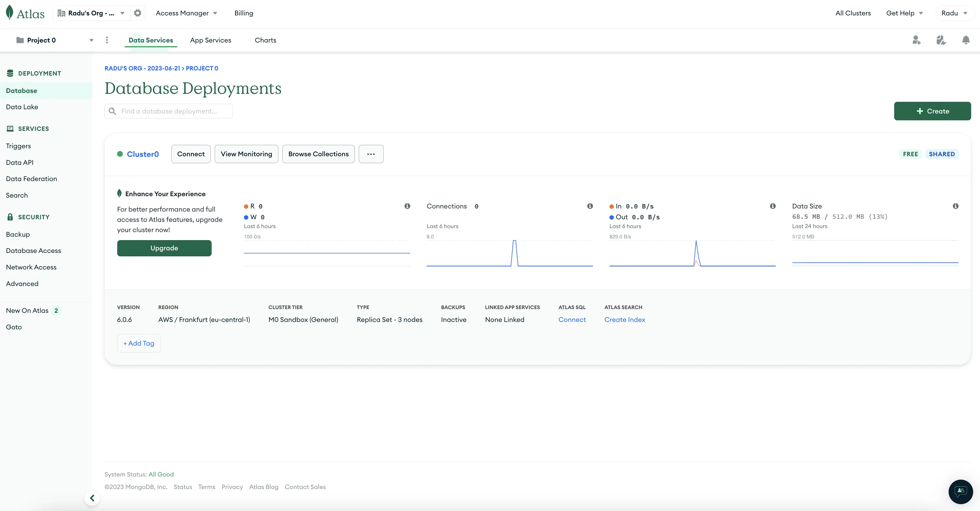980x511 pixels.
Task: Open the Terms footer link
Action: pyautogui.click(x=206, y=487)
